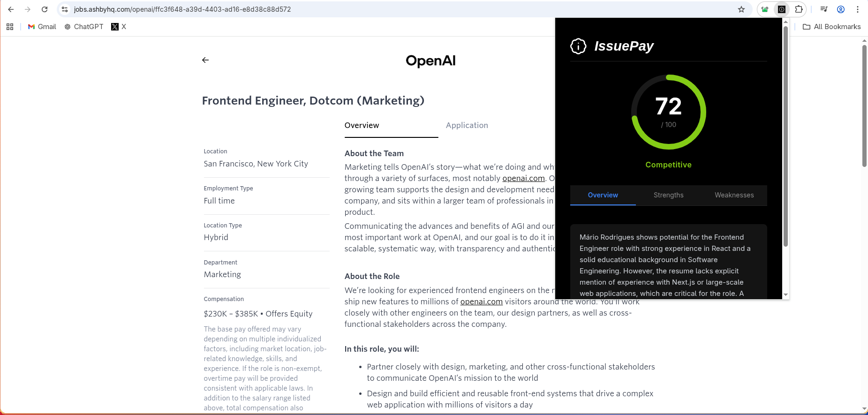
Task: Click the OpenAI logo heading
Action: (430, 60)
